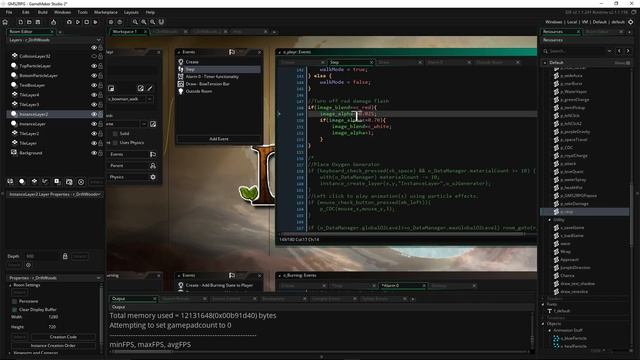Hide the TextBoxLayer layer
Image resolution: width=640 pixels, height=360 pixels.
click(x=94, y=85)
